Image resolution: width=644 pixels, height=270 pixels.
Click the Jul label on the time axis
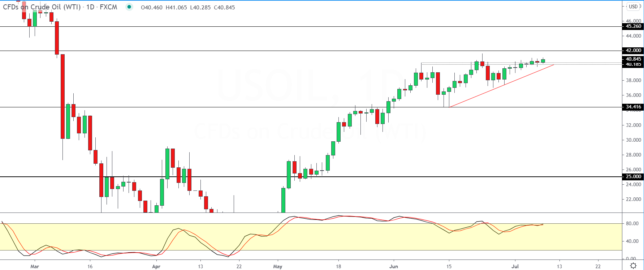(x=515, y=266)
